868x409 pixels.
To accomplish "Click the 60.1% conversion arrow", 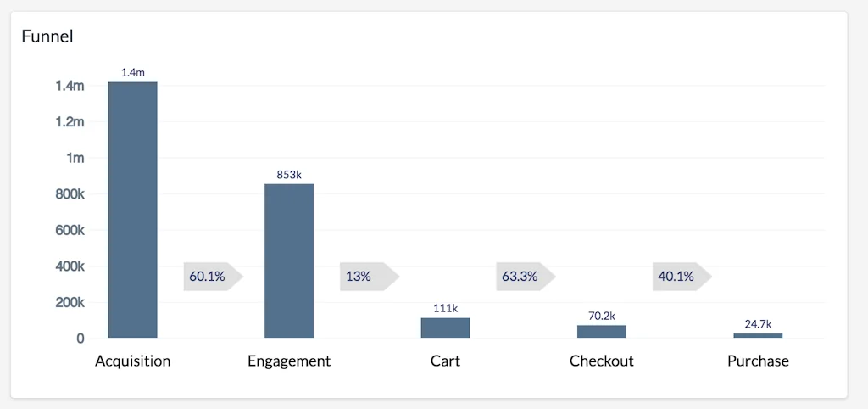I will click(212, 277).
